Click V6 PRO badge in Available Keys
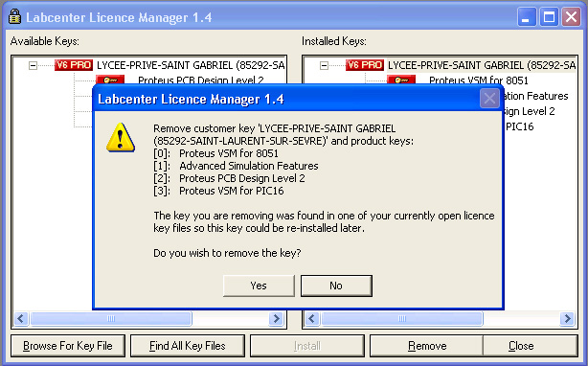This screenshot has width=588, height=366. click(x=74, y=65)
